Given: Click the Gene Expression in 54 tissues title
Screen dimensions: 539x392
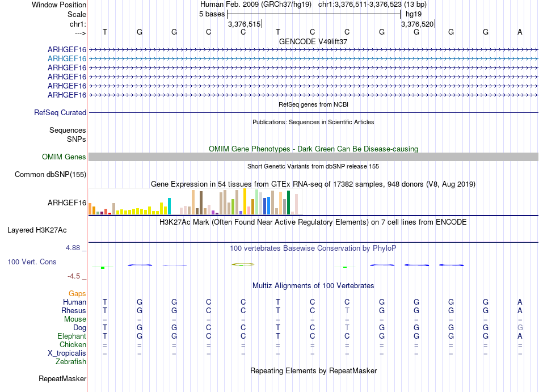Looking at the screenshot, I should click(313, 184).
